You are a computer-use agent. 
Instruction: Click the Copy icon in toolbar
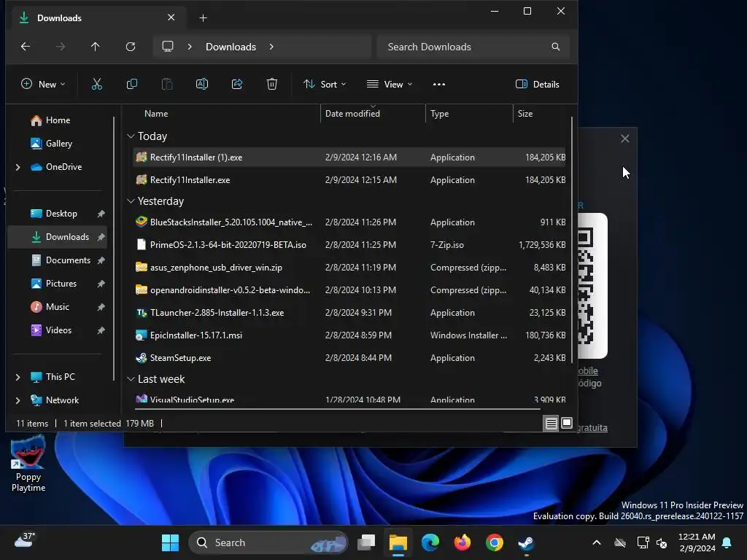[132, 85]
